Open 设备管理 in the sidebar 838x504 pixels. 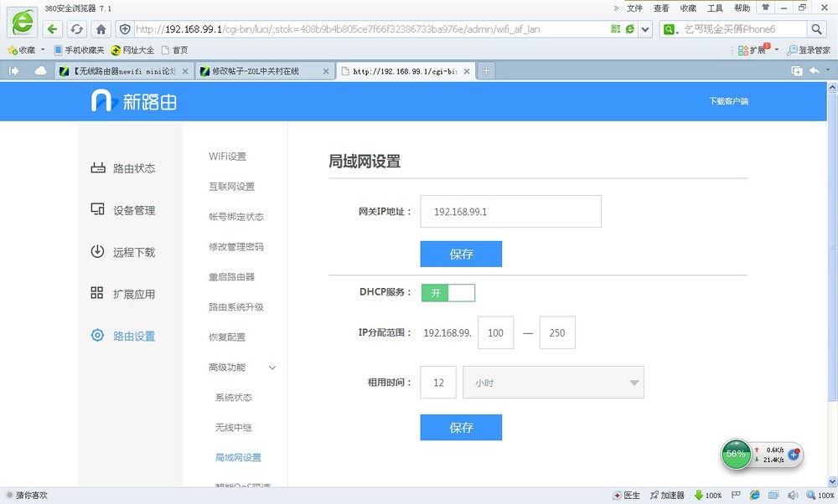(x=123, y=210)
